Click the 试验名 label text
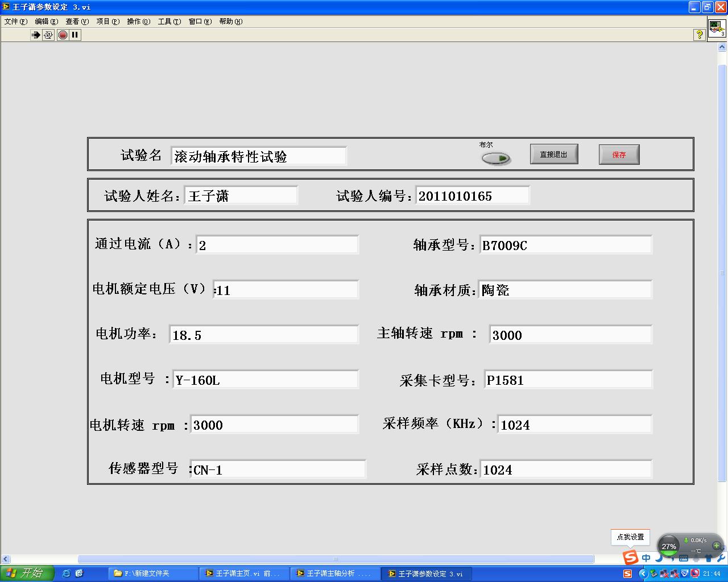The width and height of the screenshot is (728, 582). tap(141, 155)
